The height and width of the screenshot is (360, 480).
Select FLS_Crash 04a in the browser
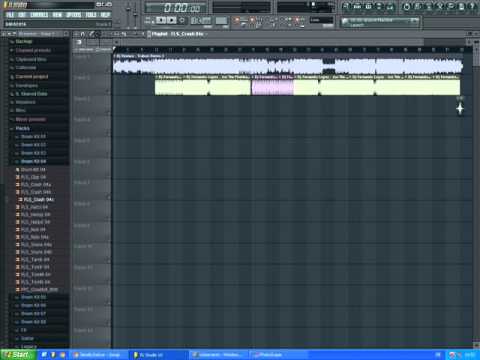[x=36, y=185]
